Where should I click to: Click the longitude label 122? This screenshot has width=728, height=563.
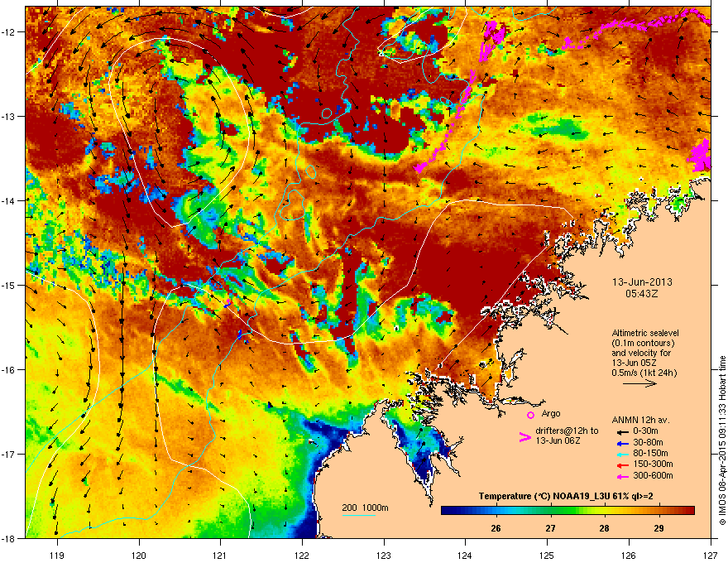[302, 555]
